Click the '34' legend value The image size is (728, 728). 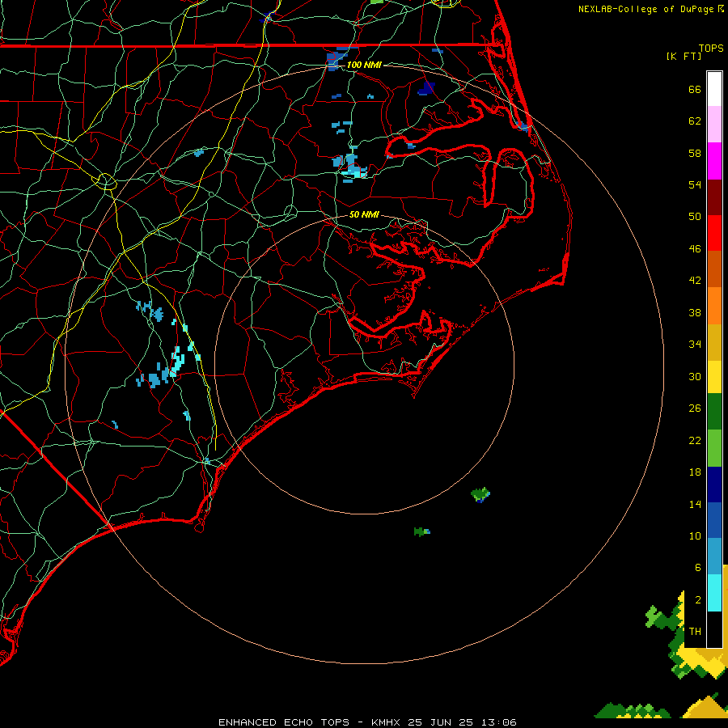coord(695,344)
